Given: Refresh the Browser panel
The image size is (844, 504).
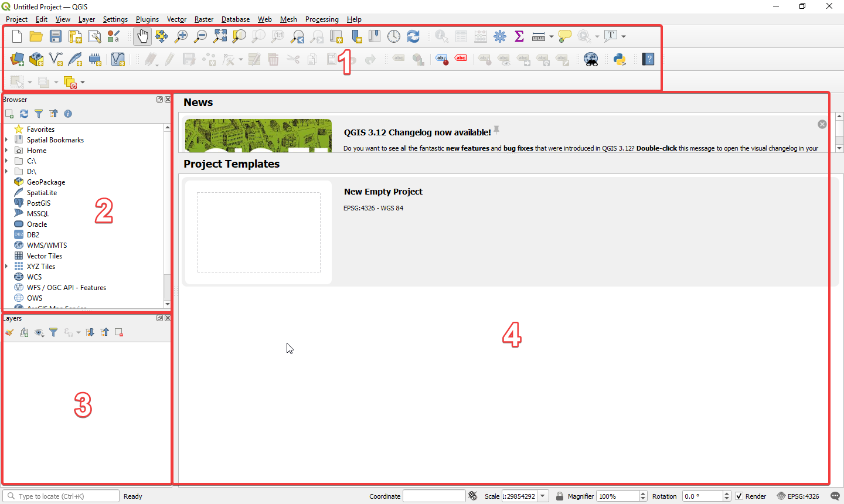Looking at the screenshot, I should point(24,114).
